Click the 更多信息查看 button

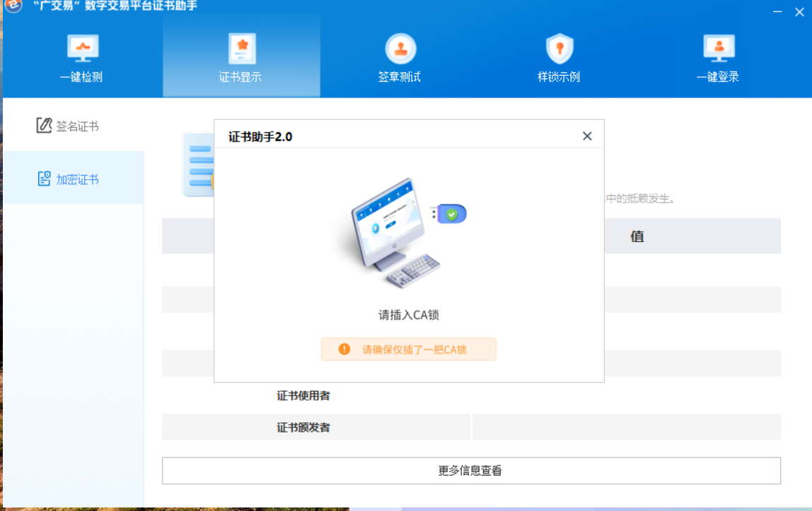(471, 470)
